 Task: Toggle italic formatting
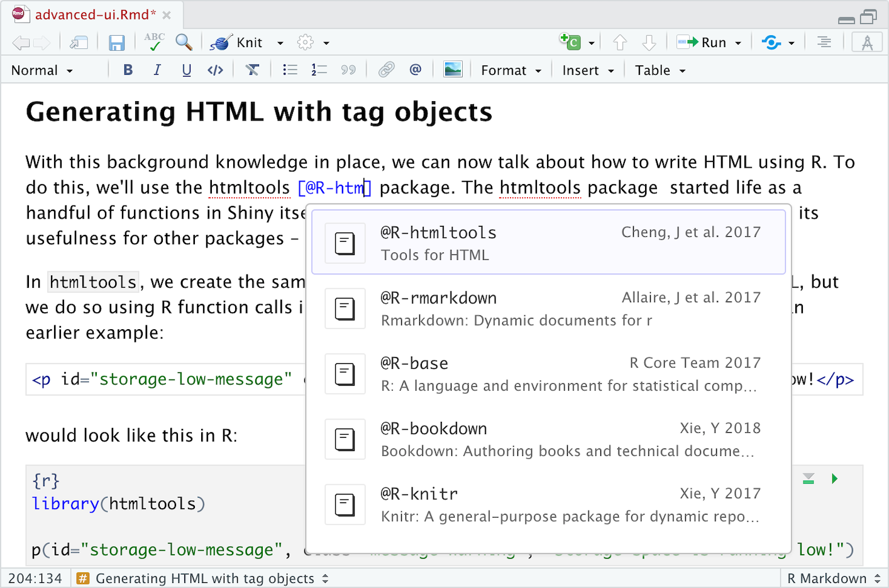pos(157,70)
